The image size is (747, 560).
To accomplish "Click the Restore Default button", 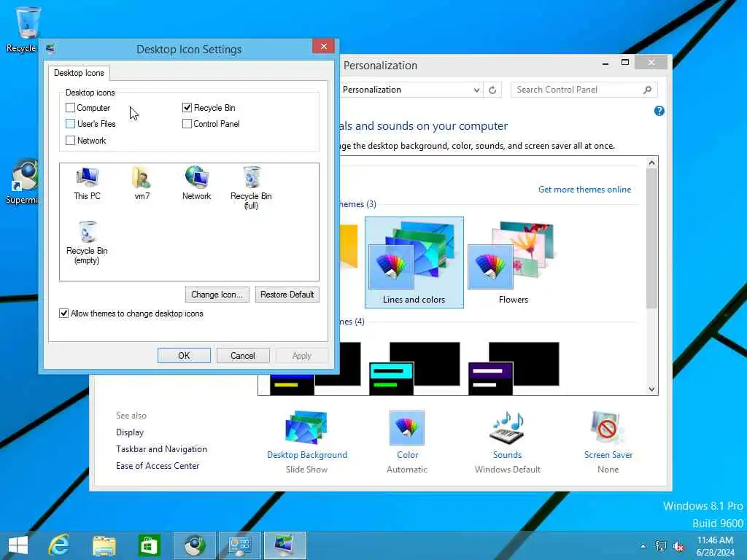I will tap(287, 295).
